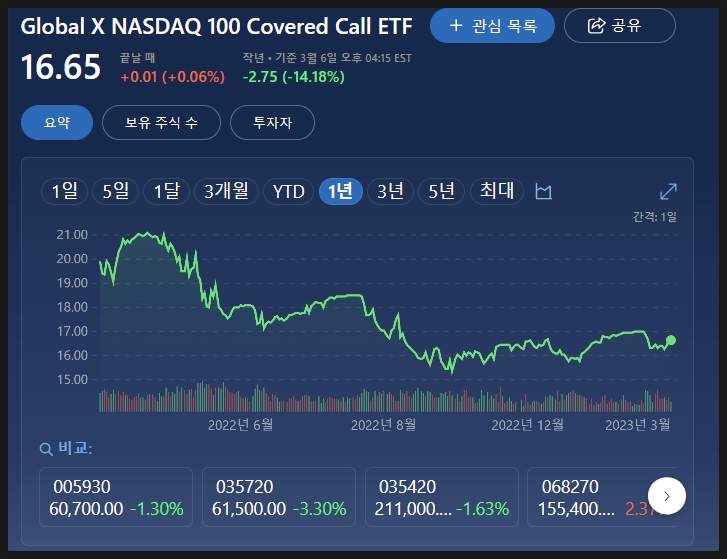Select the 최대 time range
The image size is (727, 559).
(497, 191)
